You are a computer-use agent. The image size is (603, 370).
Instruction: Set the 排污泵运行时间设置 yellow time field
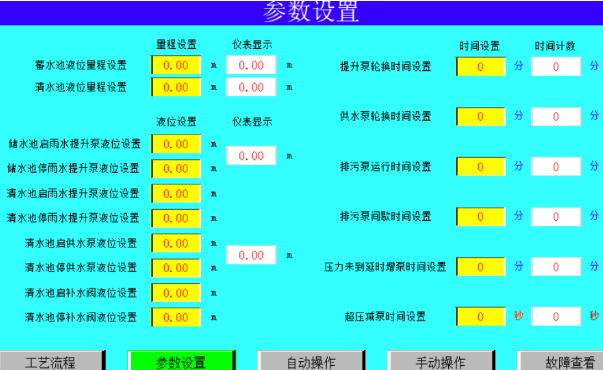pos(480,167)
